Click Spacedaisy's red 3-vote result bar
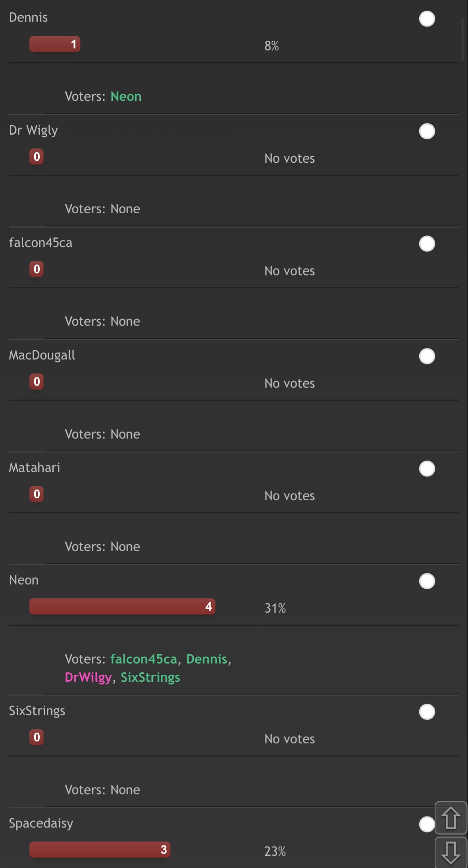Image resolution: width=468 pixels, height=868 pixels. point(100,850)
